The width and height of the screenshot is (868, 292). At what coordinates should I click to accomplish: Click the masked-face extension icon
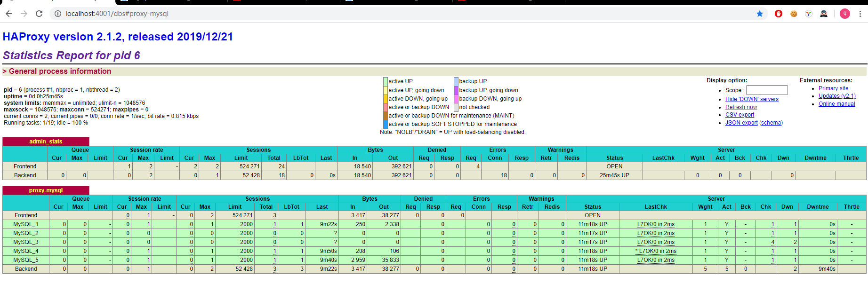[824, 14]
